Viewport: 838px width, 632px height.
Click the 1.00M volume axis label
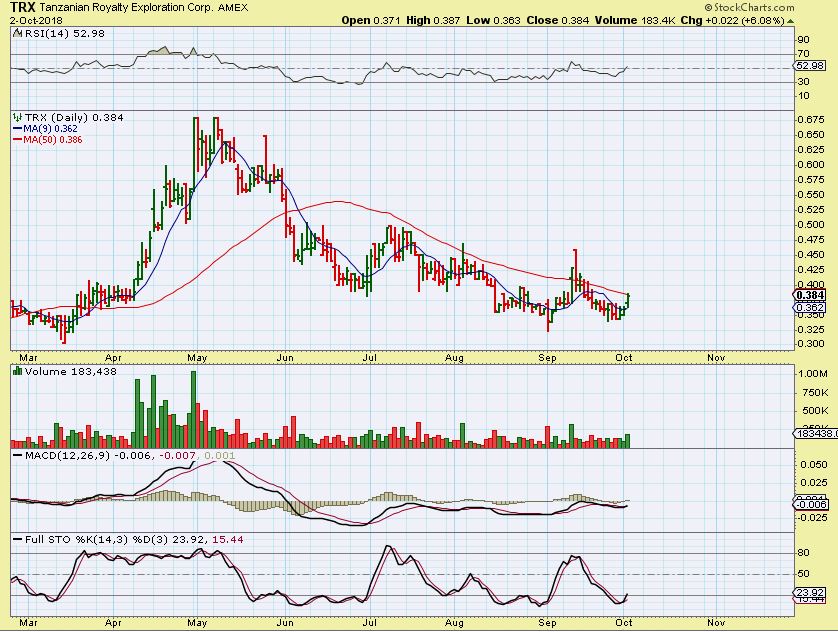[812, 373]
